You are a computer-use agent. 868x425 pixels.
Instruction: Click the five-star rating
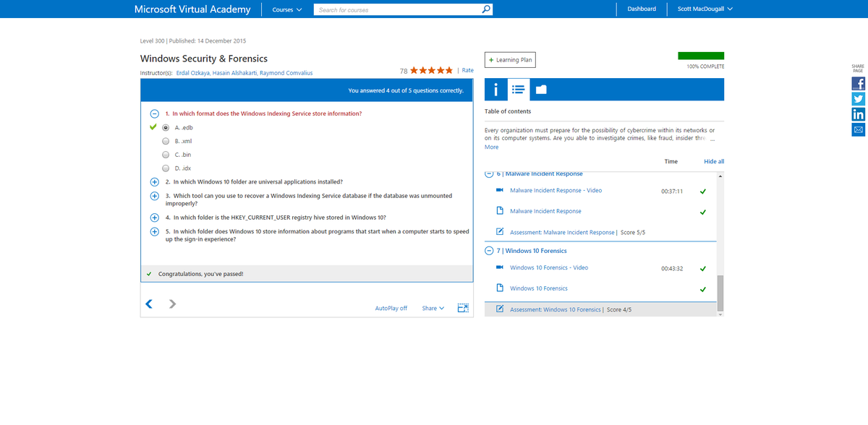click(431, 70)
